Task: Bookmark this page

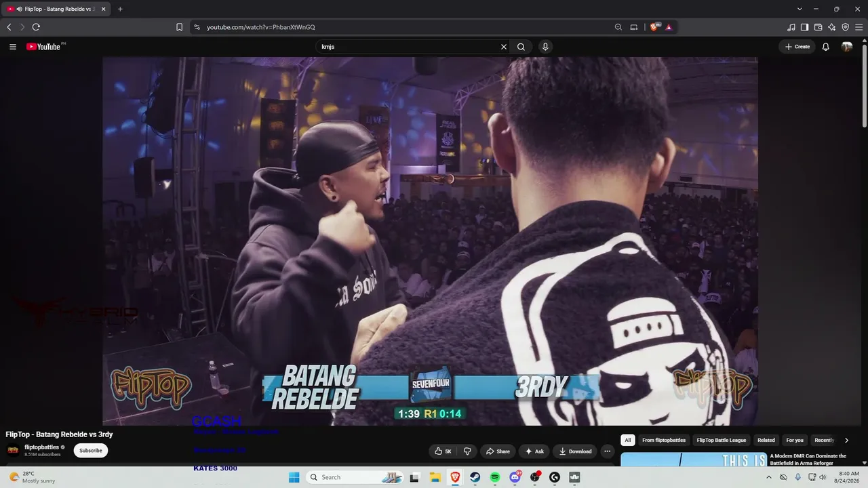Action: [x=179, y=27]
